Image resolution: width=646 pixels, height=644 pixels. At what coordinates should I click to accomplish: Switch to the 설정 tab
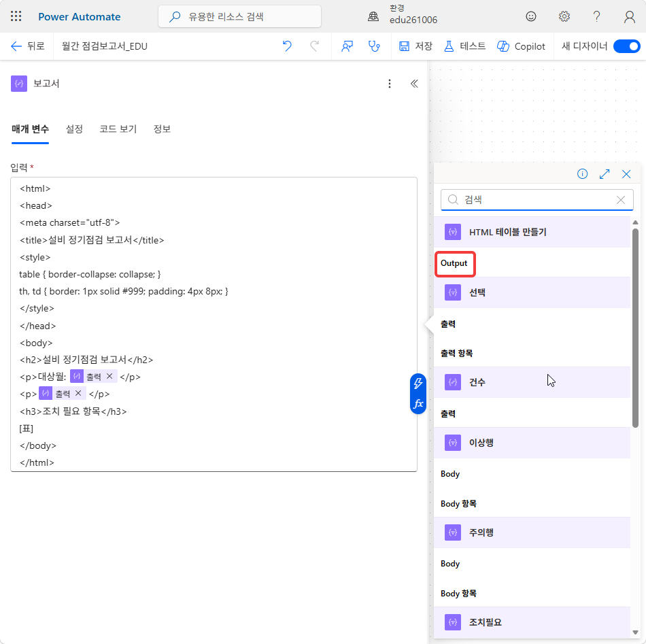pyautogui.click(x=74, y=129)
